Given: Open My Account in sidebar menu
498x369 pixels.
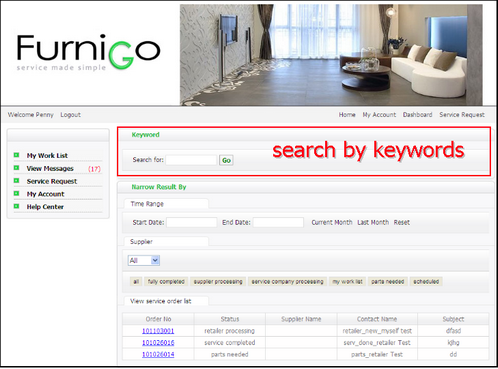Looking at the screenshot, I should pos(45,194).
